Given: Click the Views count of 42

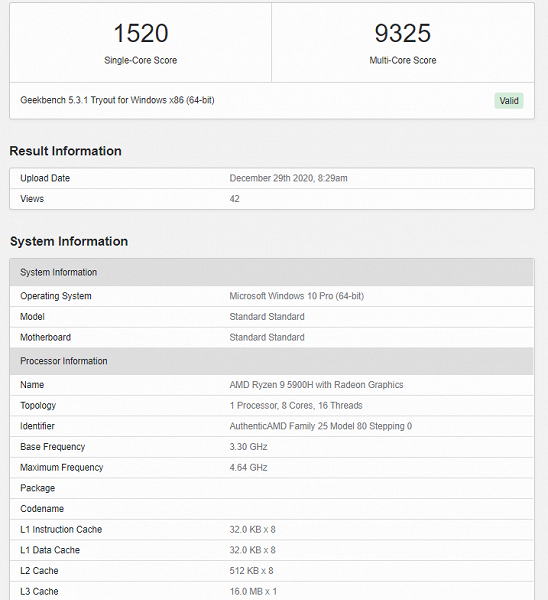Looking at the screenshot, I should (235, 199).
